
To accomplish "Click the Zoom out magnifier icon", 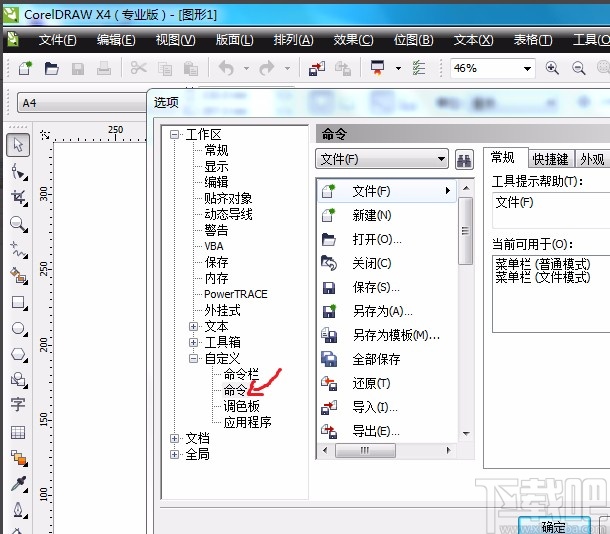I will click(578, 68).
